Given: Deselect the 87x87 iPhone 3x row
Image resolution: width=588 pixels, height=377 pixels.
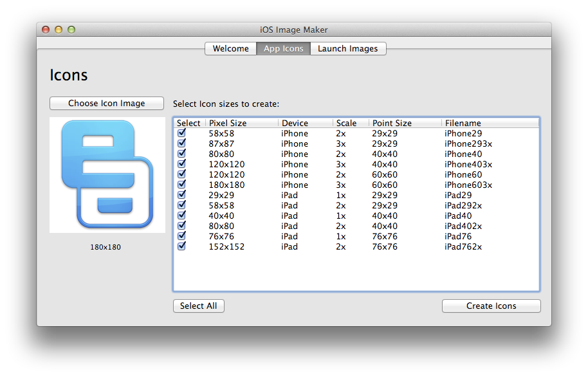Looking at the screenshot, I should (x=181, y=143).
